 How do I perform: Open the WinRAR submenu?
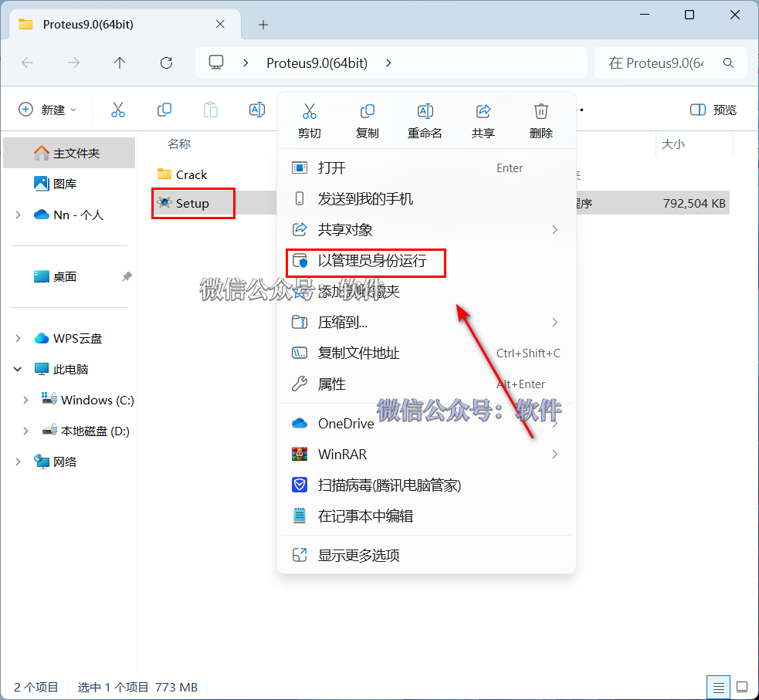click(426, 455)
